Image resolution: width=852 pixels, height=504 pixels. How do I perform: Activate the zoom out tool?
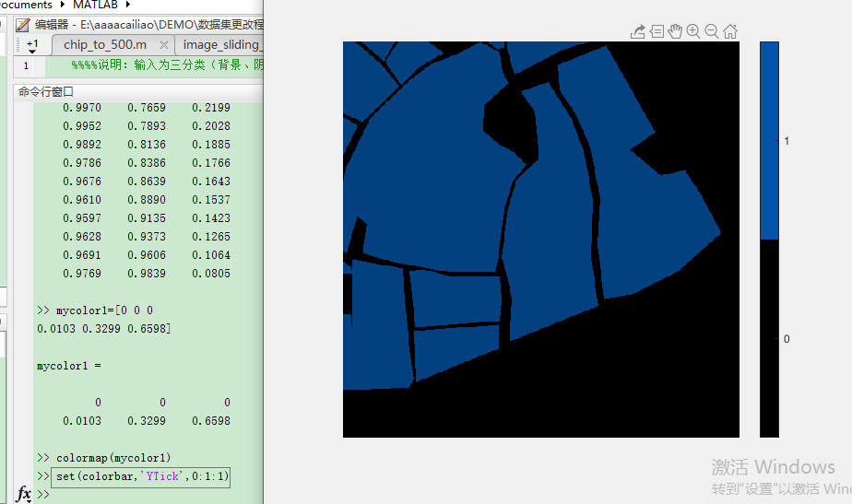(712, 31)
